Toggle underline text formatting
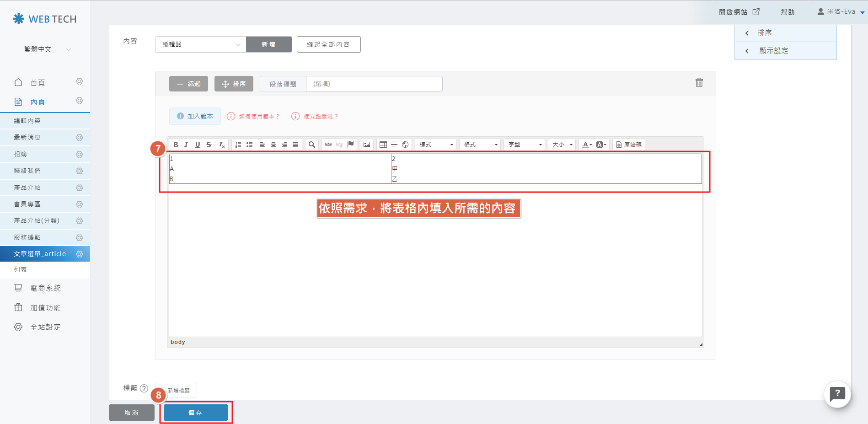The height and width of the screenshot is (424, 868). (198, 145)
